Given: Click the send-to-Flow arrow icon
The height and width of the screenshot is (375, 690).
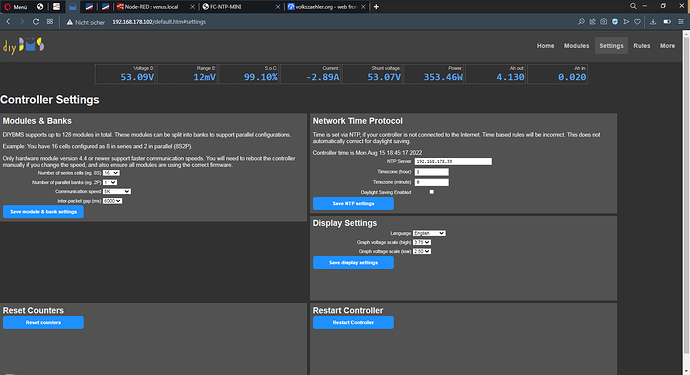Looking at the screenshot, I should point(626,22).
